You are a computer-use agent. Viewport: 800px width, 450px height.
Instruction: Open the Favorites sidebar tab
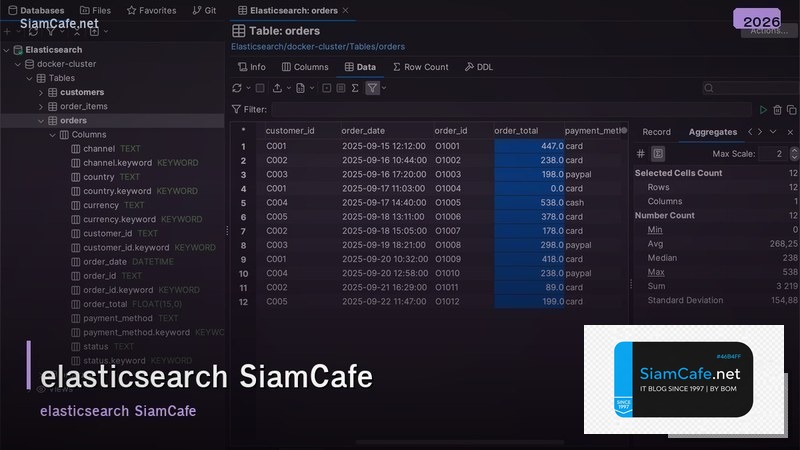coord(151,10)
